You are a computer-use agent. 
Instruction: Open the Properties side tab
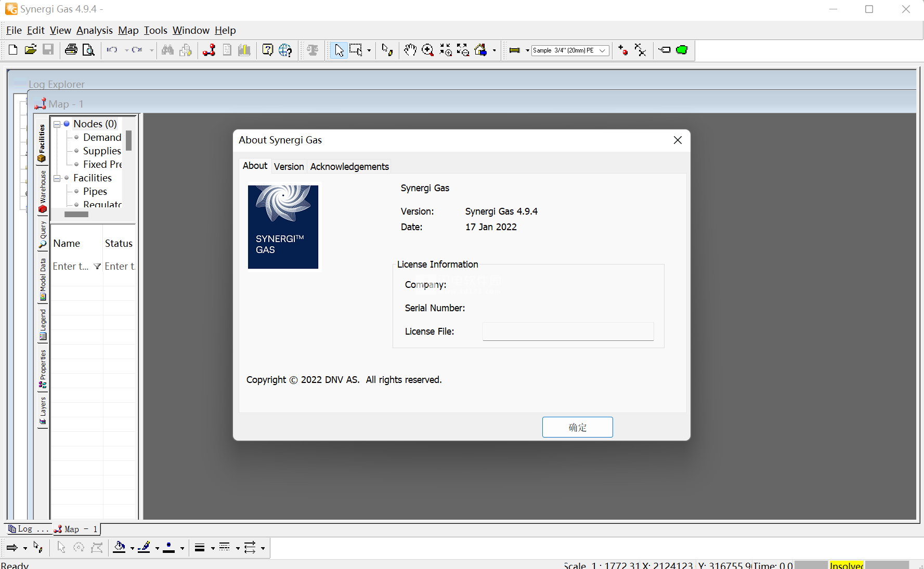tap(42, 369)
